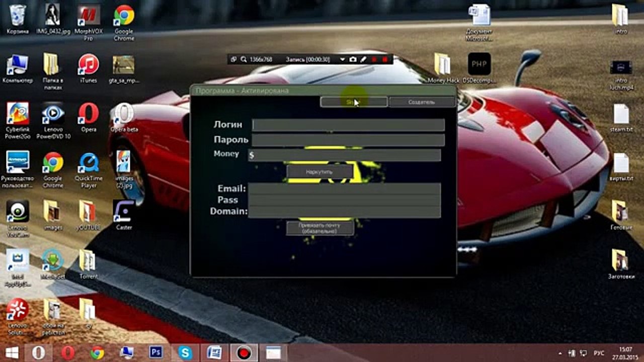Launch iTunes from the desktop
The width and height of the screenshot is (644, 362).
click(x=89, y=68)
